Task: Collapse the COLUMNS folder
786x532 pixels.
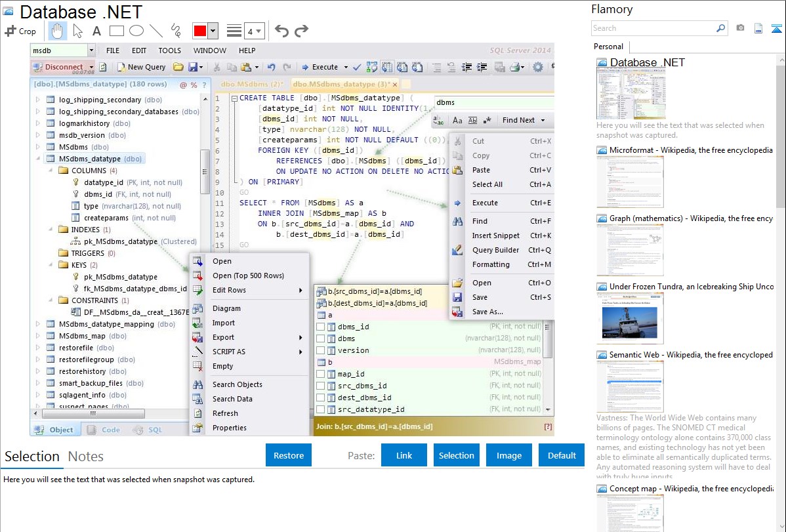Action: click(51, 171)
